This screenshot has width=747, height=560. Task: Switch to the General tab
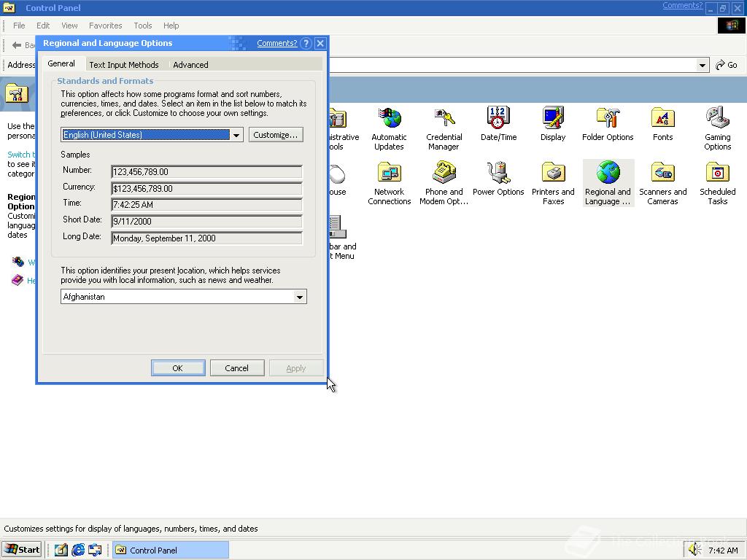(61, 63)
